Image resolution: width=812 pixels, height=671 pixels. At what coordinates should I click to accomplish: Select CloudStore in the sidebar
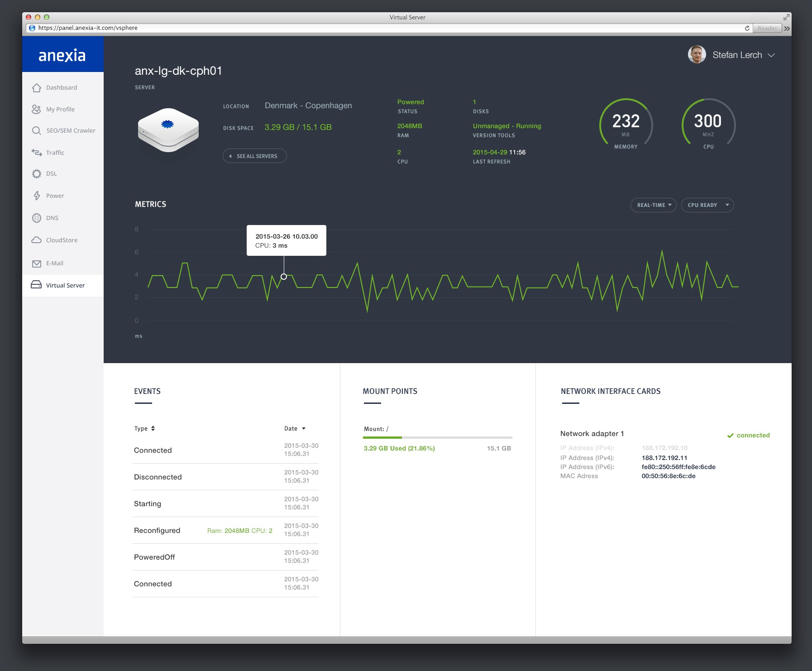63,240
